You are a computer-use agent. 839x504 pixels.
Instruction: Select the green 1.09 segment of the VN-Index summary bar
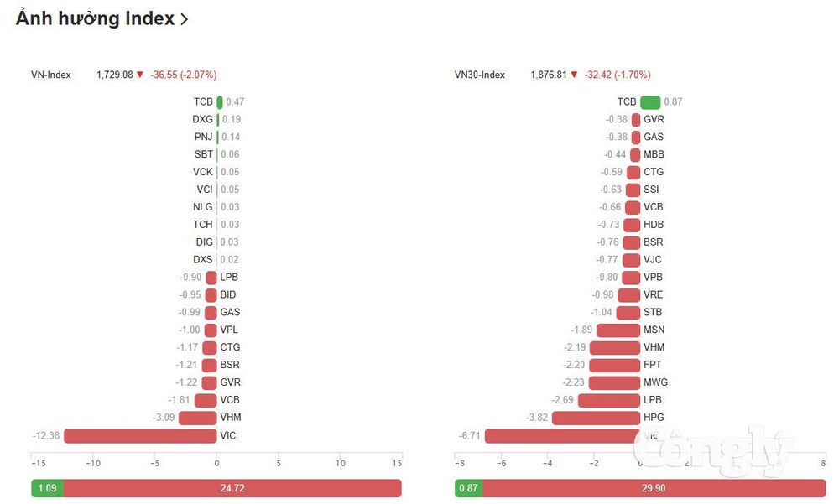[x=48, y=488]
